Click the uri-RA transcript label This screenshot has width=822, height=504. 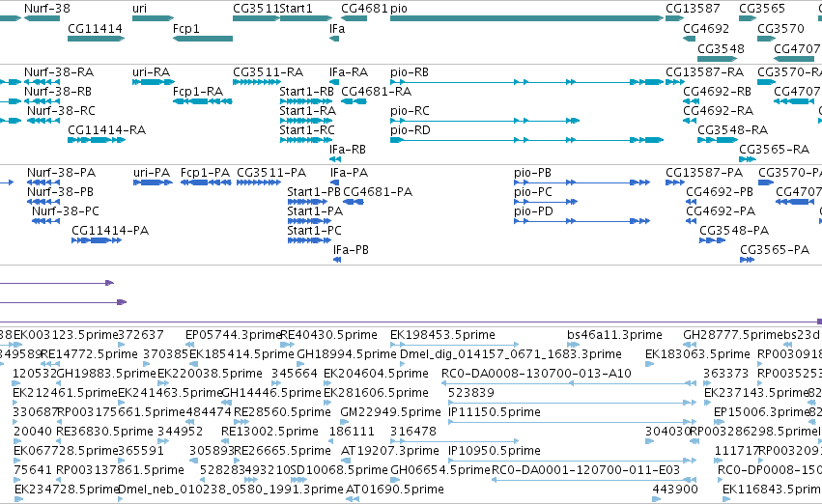(151, 72)
